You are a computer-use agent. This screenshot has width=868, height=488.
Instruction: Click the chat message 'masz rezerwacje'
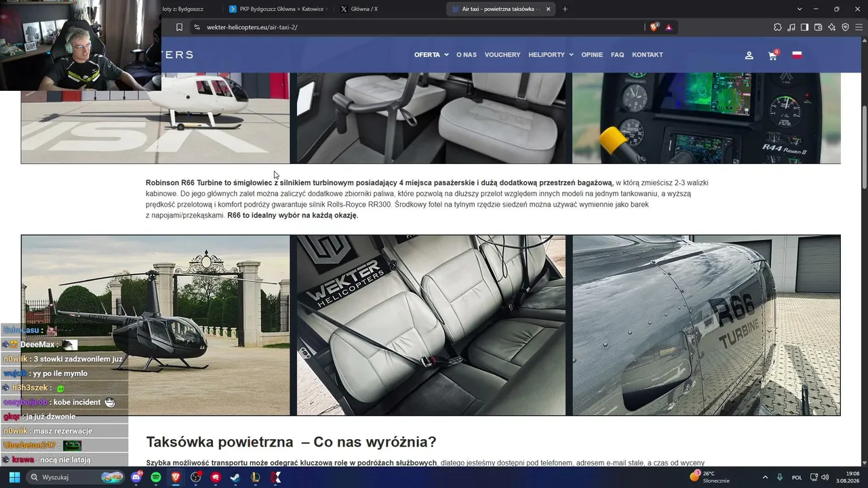tap(62, 431)
